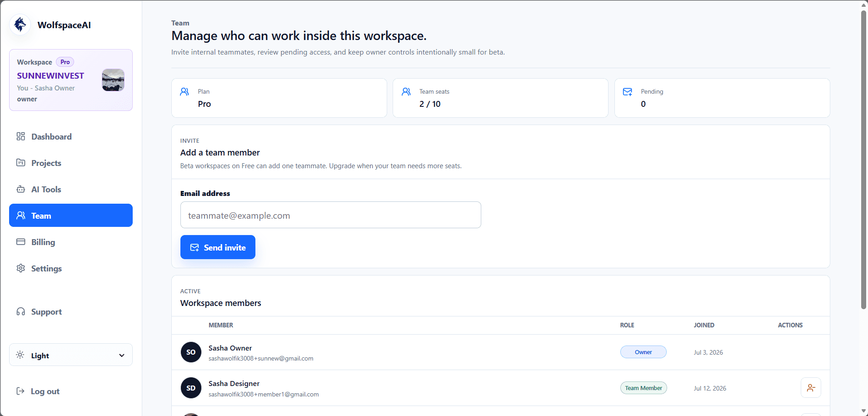This screenshot has height=416, width=868.
Task: Open workspace Settings
Action: point(71,269)
